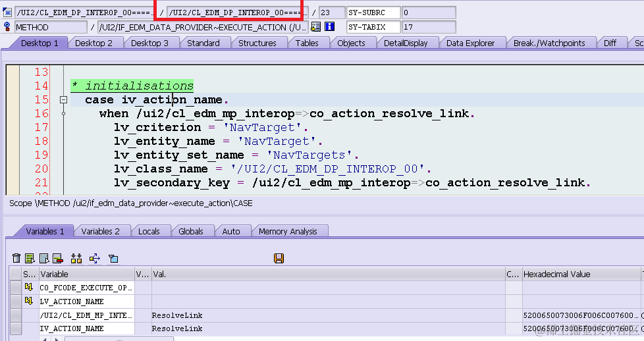Image resolution: width=644 pixels, height=341 pixels.
Task: Click the gray list icon in variables toolbar
Action: tap(44, 258)
